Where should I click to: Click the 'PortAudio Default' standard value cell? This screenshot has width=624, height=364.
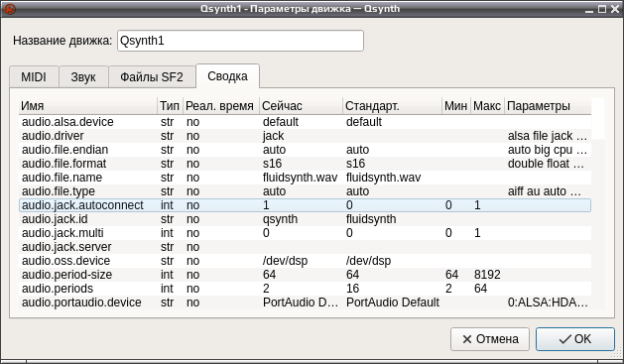pos(393,303)
